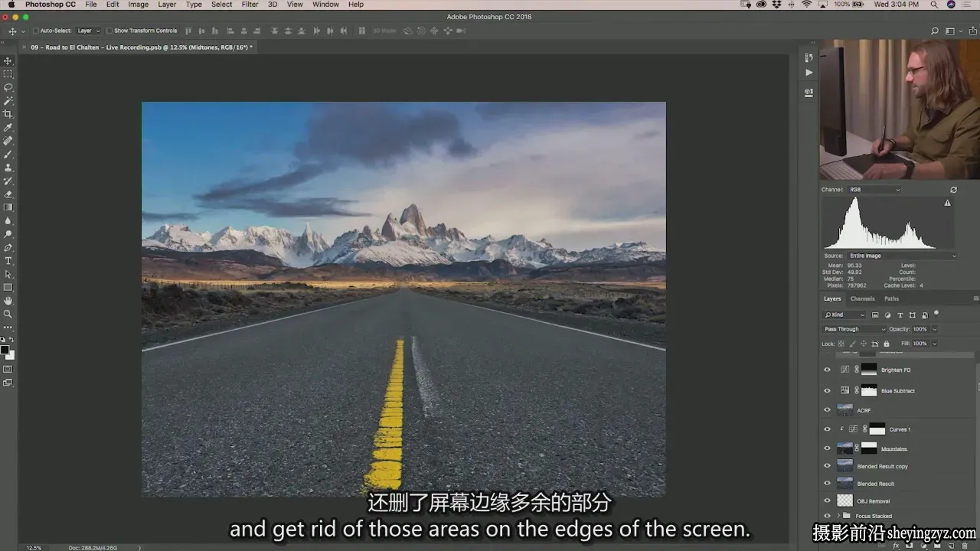Open the Opacity slider dropdown arrow
Image resolution: width=980 pixels, height=551 pixels.
(934, 329)
